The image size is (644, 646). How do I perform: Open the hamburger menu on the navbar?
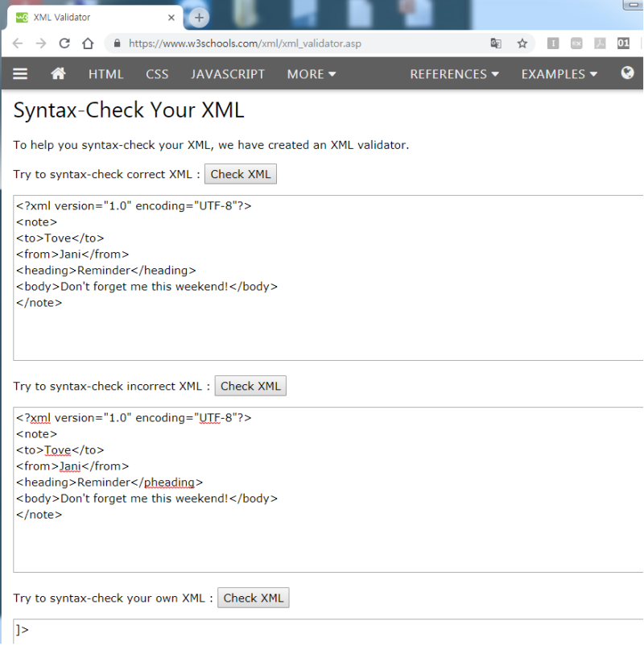click(20, 73)
